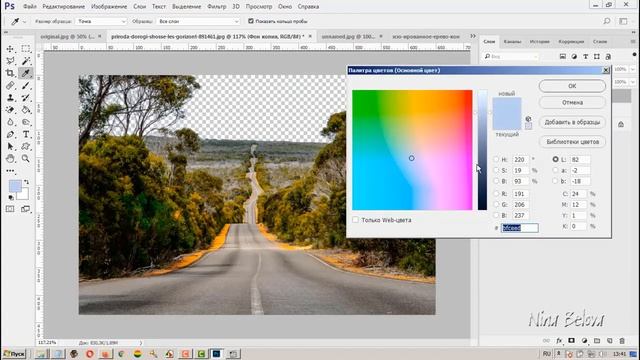
Task: Select the Path Selection tool
Action: (x=10, y=146)
